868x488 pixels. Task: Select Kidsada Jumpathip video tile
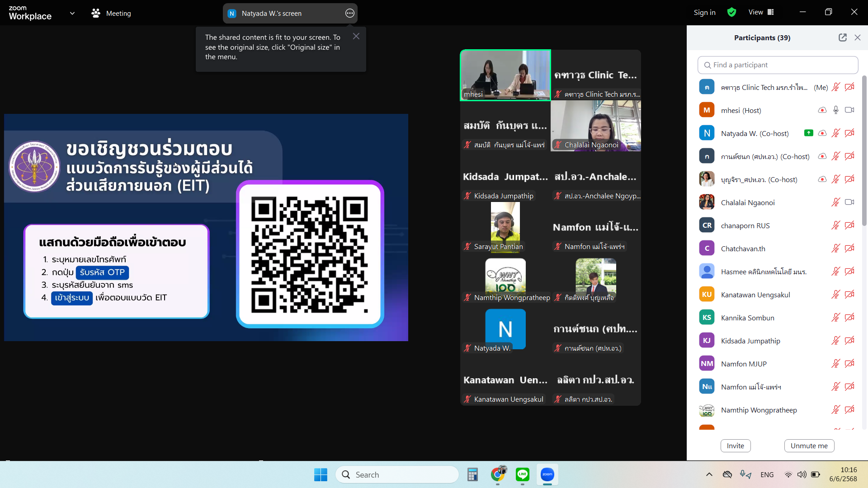coord(505,177)
